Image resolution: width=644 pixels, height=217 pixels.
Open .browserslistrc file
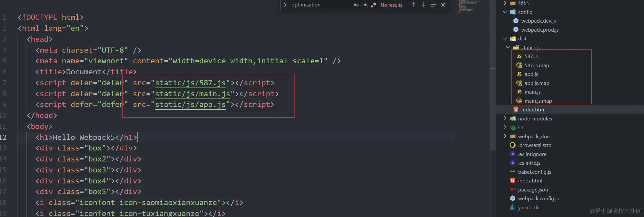tap(534, 145)
